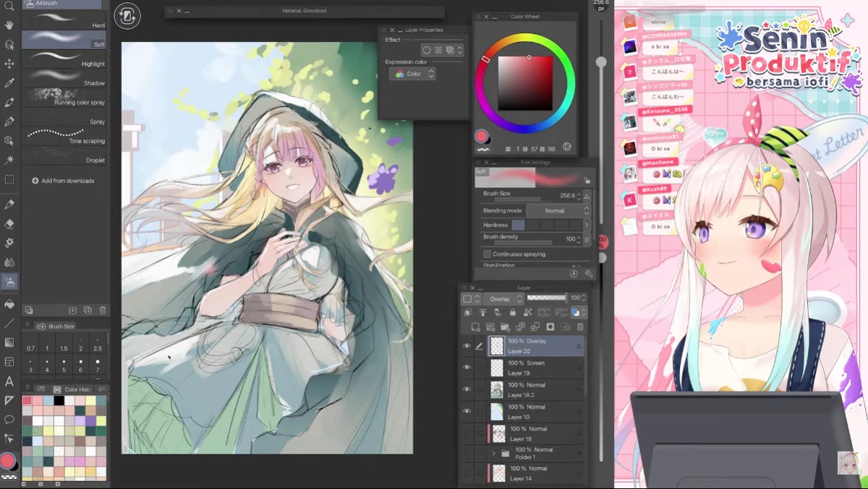Image resolution: width=868 pixels, height=489 pixels.
Task: Select the Move layer tool
Action: click(x=9, y=64)
